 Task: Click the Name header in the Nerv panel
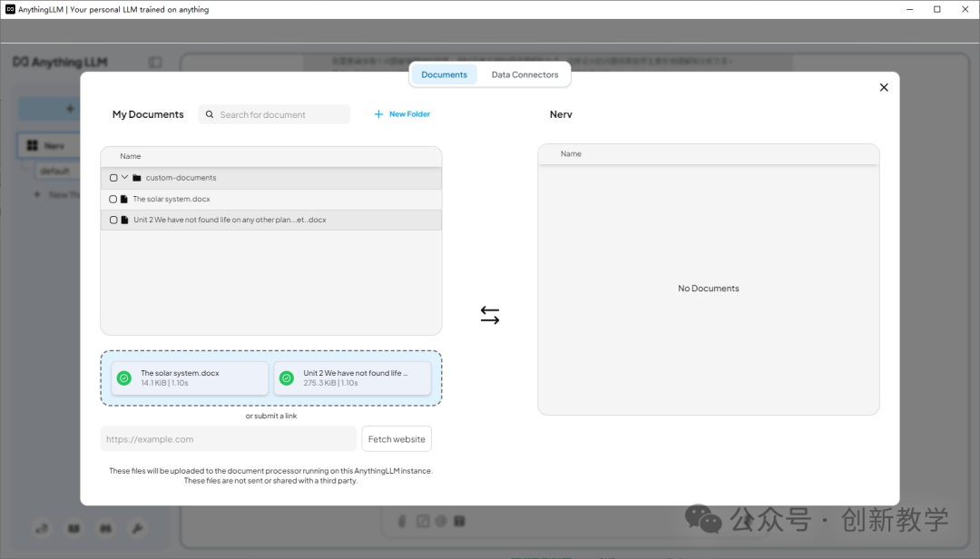[571, 154]
